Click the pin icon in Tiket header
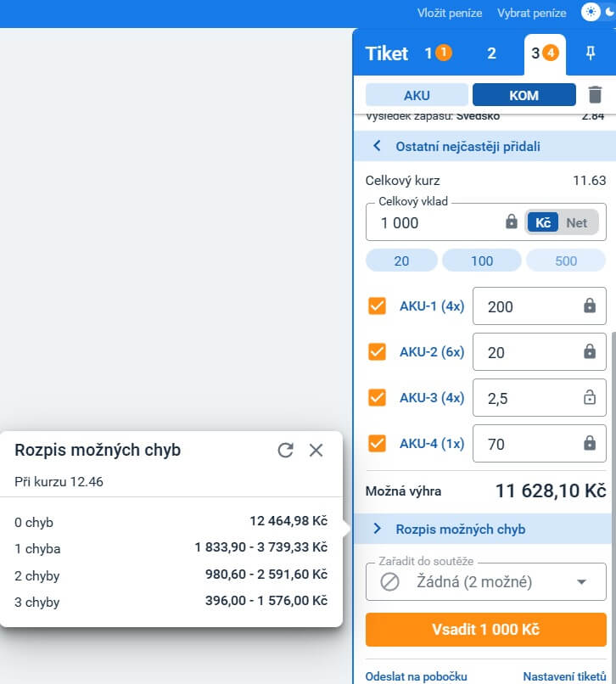This screenshot has width=616, height=684. tap(591, 53)
